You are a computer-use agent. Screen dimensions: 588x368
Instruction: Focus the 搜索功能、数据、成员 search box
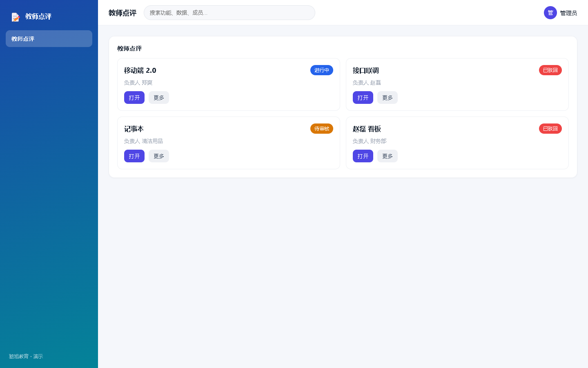229,13
